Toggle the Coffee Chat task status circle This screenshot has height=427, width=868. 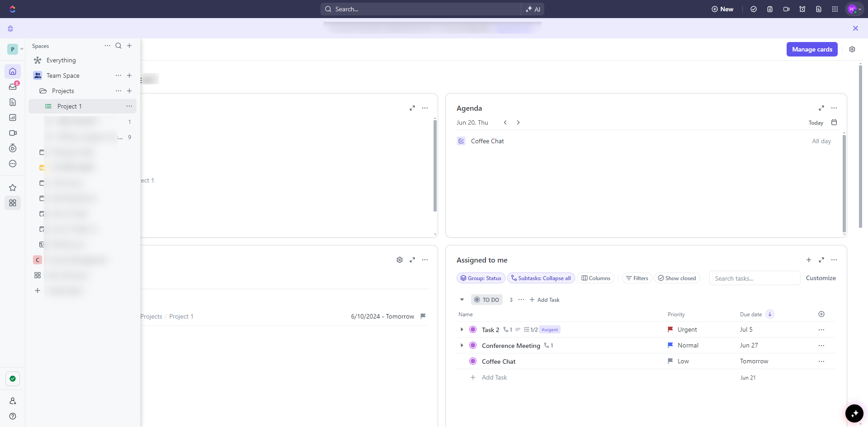pyautogui.click(x=473, y=361)
